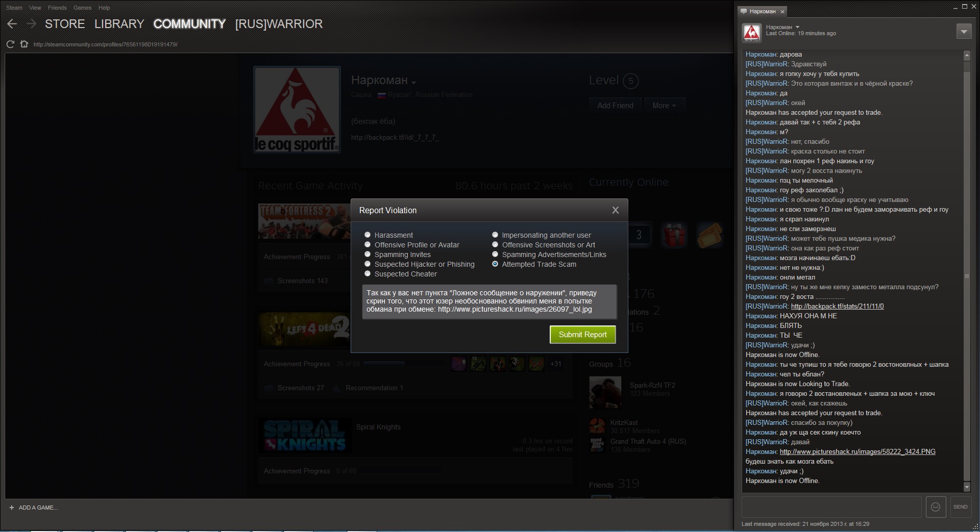The height and width of the screenshot is (532, 980).
Task: Open the Friends menu
Action: 57,8
